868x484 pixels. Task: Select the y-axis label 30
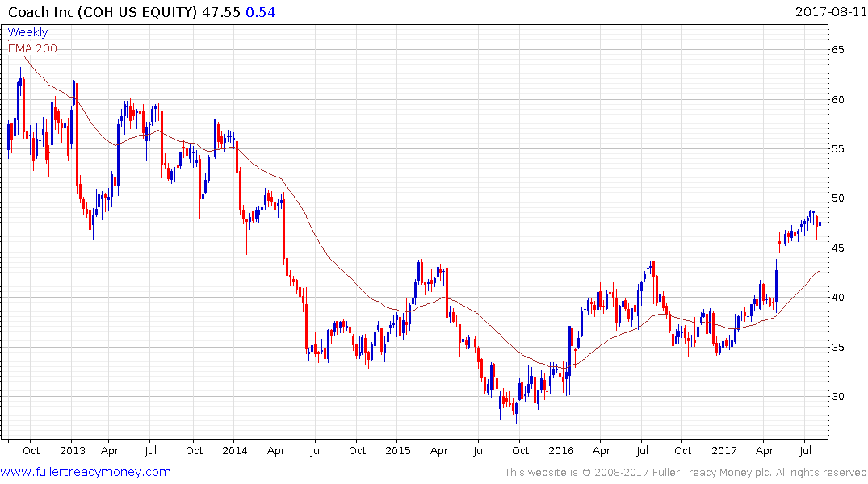click(837, 396)
